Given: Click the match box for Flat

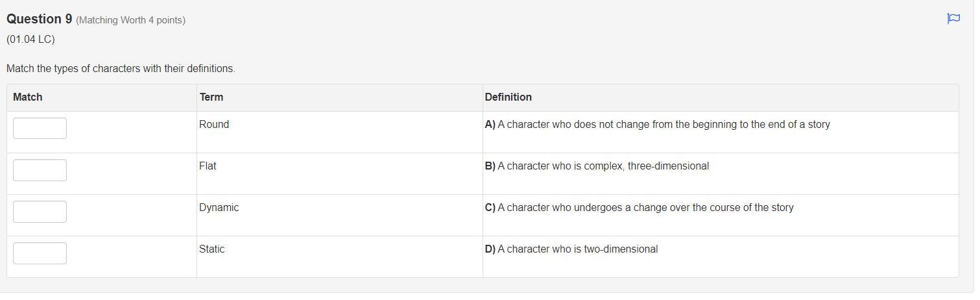Looking at the screenshot, I should pos(40,169).
